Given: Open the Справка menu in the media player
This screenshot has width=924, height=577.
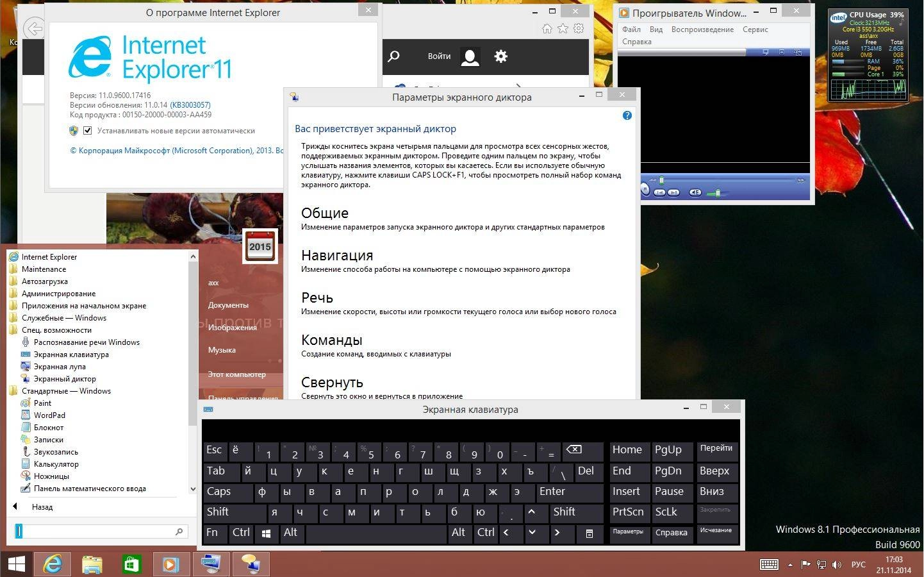Looking at the screenshot, I should (x=637, y=42).
